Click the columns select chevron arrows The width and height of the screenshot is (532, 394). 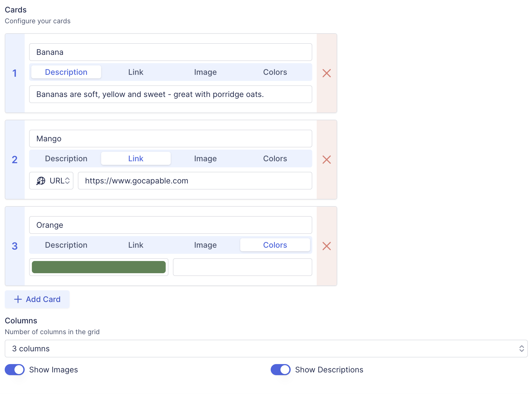(x=521, y=349)
